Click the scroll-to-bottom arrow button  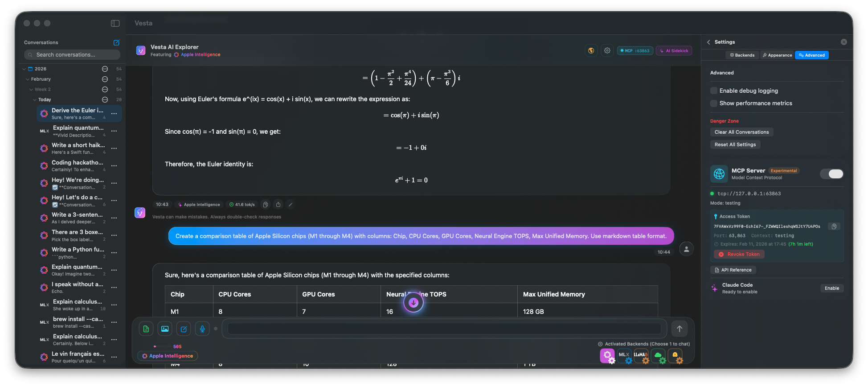414,303
